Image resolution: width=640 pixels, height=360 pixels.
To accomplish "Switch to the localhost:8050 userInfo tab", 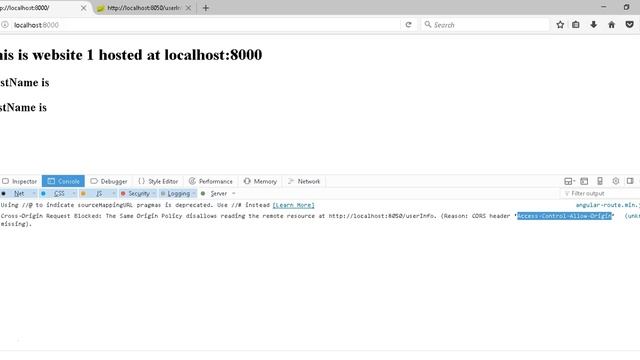I will (x=144, y=8).
